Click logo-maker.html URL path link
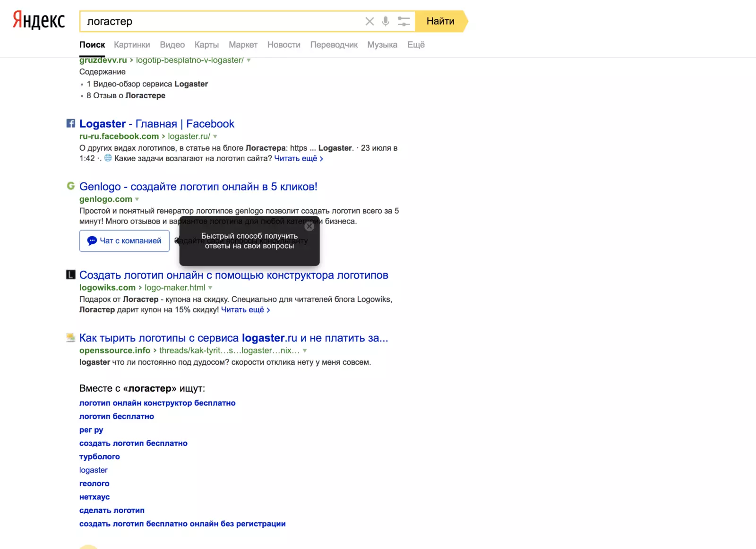 (175, 287)
